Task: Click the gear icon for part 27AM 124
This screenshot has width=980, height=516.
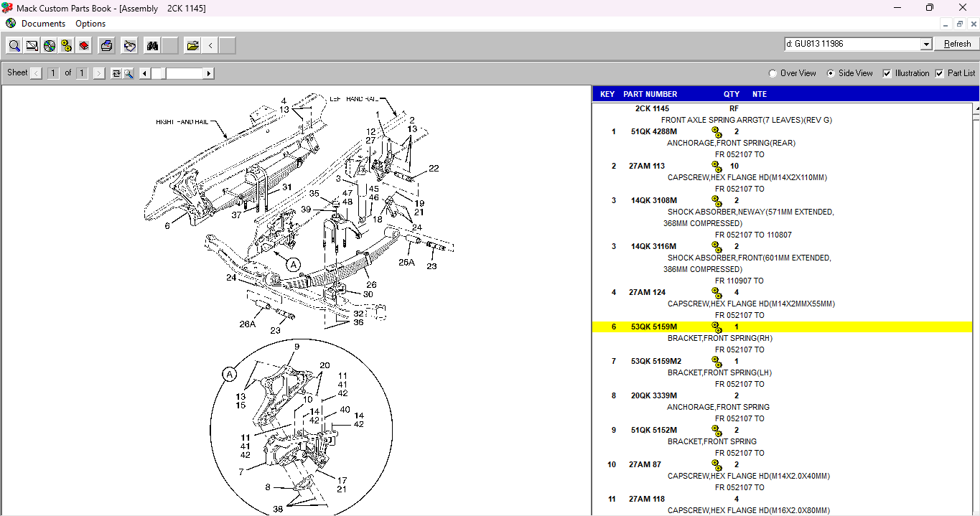Action: coord(717,293)
